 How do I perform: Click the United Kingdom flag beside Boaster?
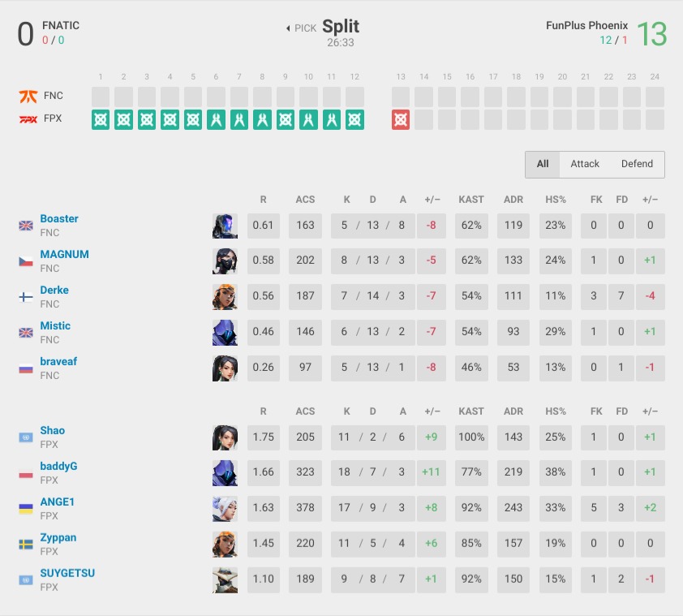click(x=26, y=226)
